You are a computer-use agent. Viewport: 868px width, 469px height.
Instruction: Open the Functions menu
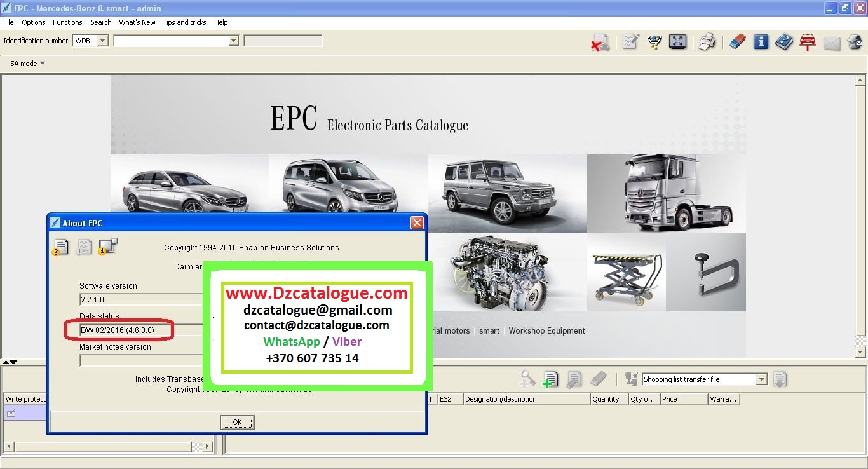(67, 22)
